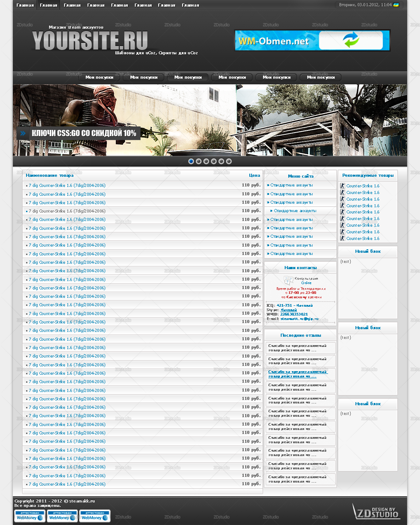Select the last slider pagination dot

coord(229,161)
